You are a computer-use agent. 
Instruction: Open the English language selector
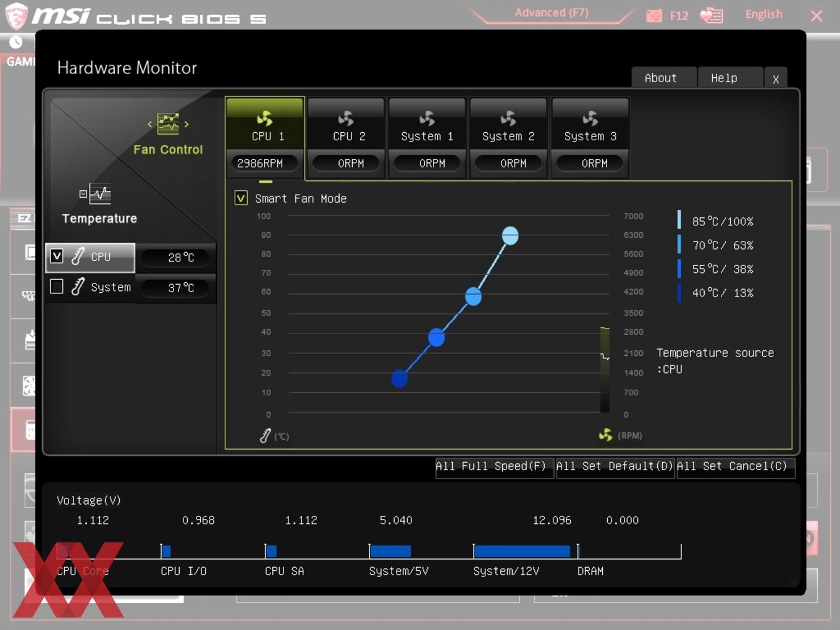pyautogui.click(x=763, y=14)
